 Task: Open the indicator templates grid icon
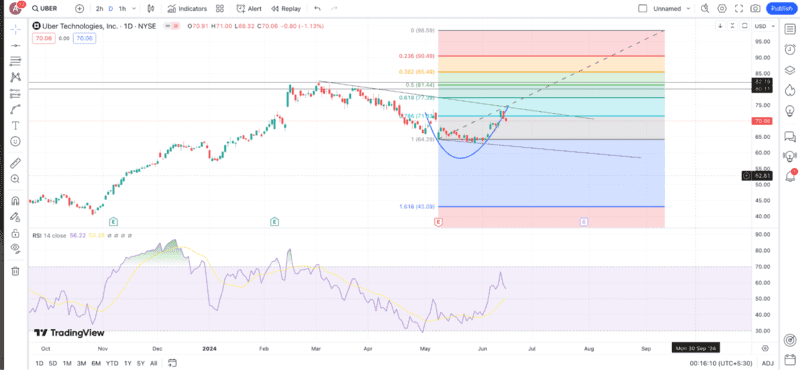point(220,9)
